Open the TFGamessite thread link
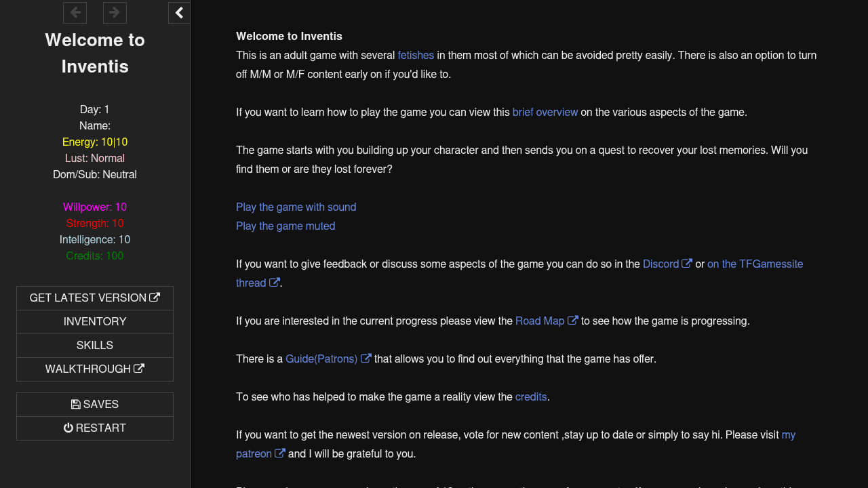Screen dimensions: 868x488 pos(755,264)
